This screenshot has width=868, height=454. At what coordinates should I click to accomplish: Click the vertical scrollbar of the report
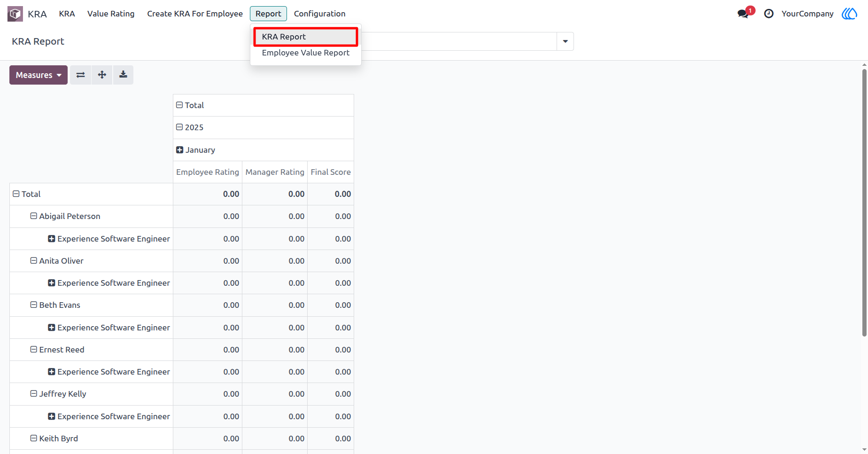[864, 202]
